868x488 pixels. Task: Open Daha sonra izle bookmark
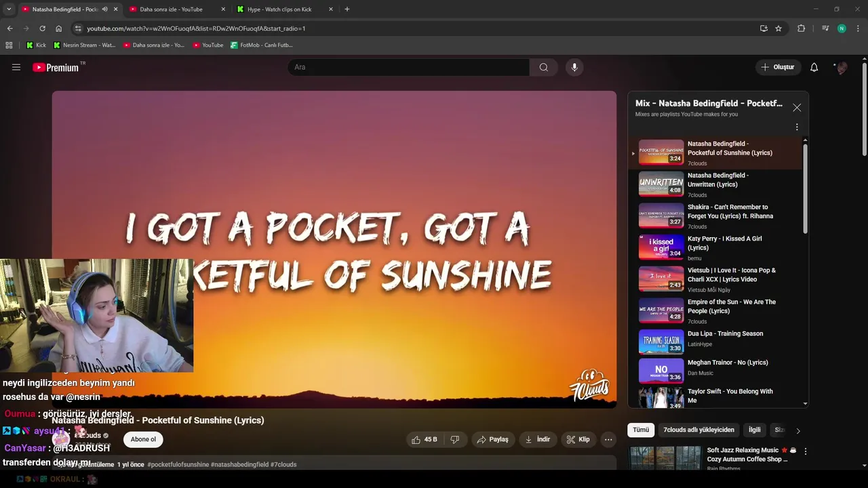click(154, 45)
